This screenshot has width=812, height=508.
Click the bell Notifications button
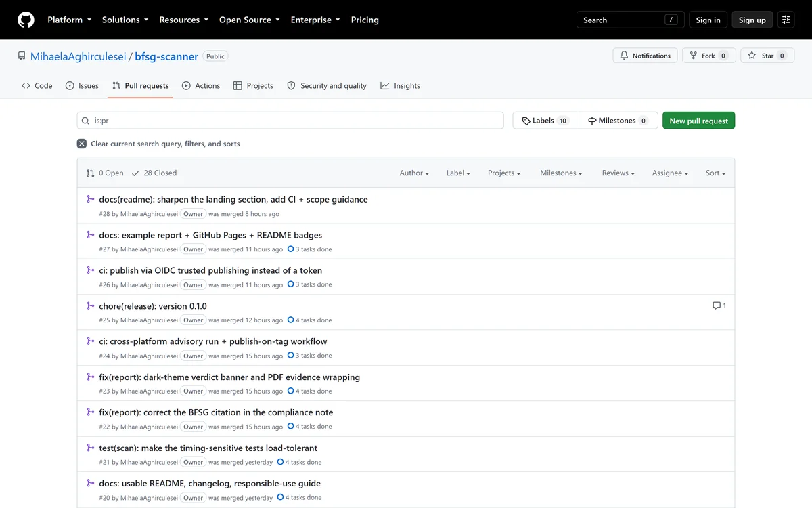[645, 56]
